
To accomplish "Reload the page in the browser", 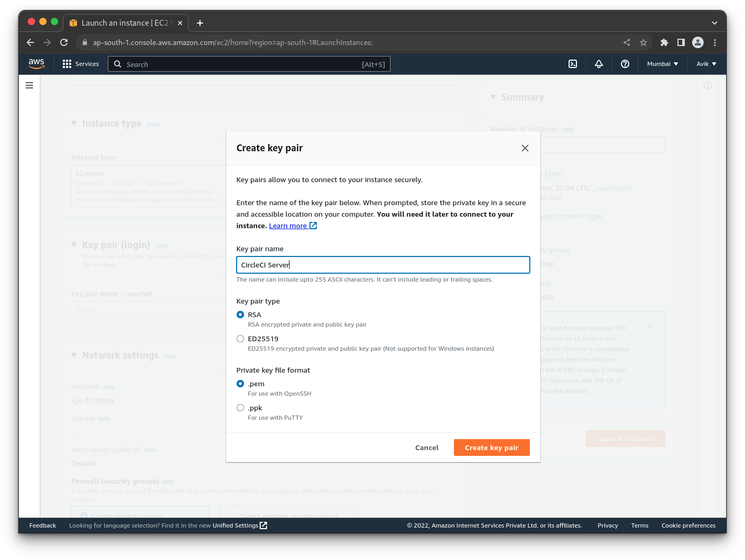I will point(64,42).
